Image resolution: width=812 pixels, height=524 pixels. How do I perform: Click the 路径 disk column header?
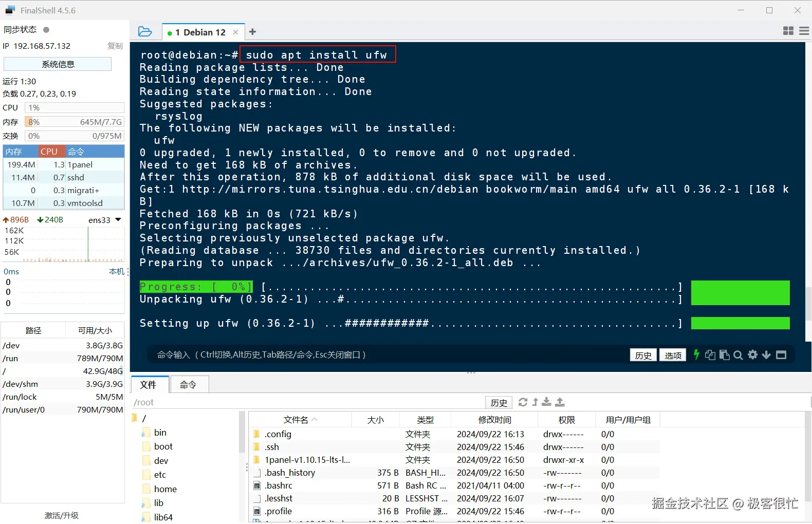[33, 330]
